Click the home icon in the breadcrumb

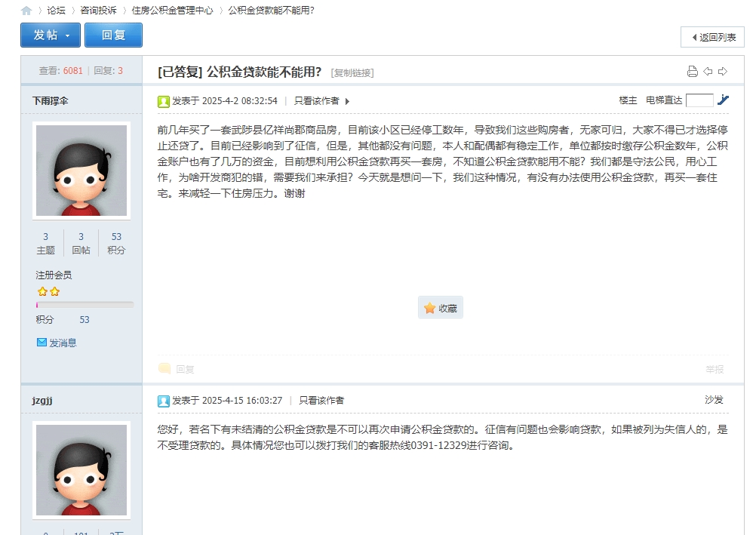coord(26,11)
